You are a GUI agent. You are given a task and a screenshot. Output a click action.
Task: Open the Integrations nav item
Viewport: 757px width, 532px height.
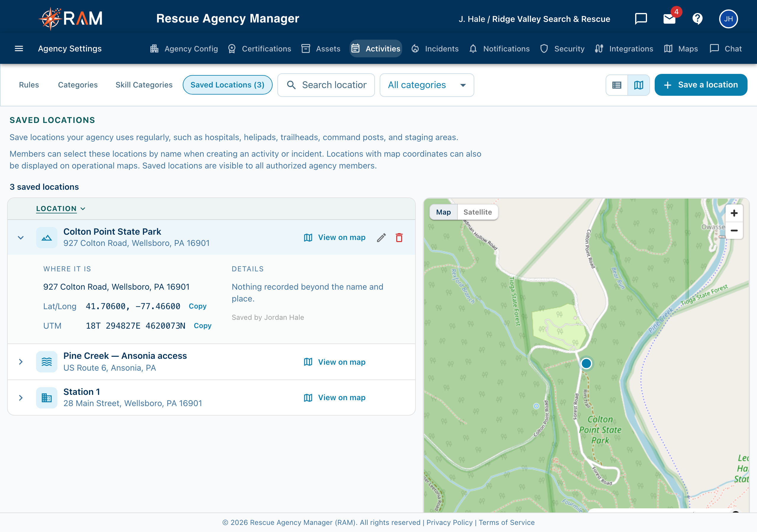tap(624, 49)
